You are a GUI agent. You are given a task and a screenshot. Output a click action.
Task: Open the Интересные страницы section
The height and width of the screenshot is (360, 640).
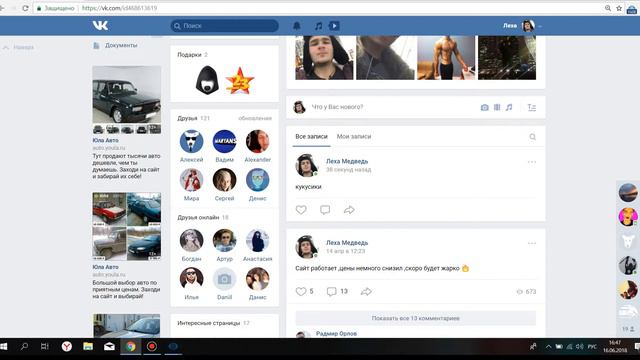209,323
